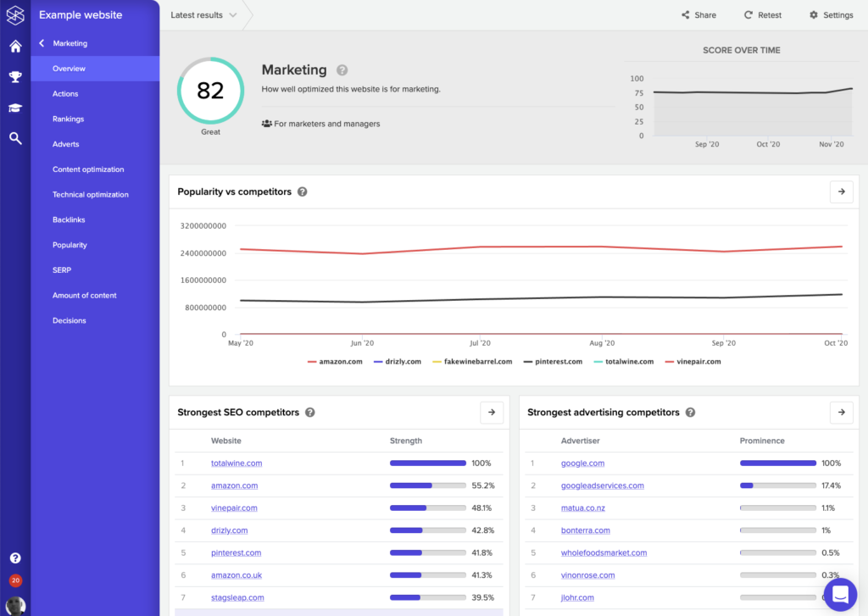Click the Silktide logo icon
Viewport: 868px width, 616px height.
pyautogui.click(x=15, y=15)
